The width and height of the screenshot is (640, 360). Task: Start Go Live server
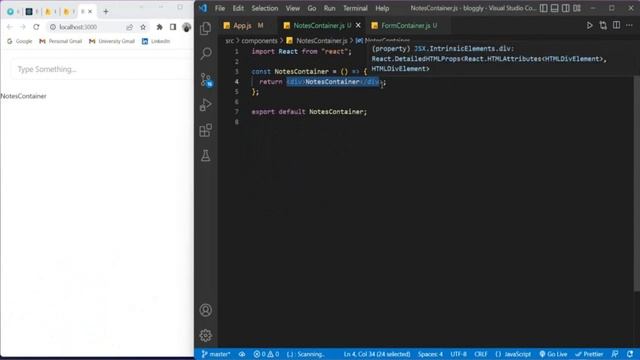pos(553,354)
